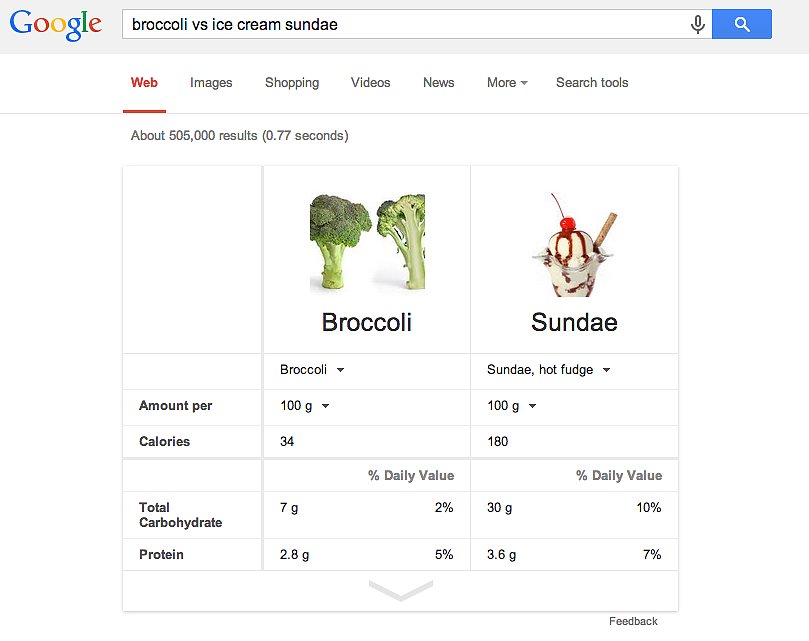Click the Google logo
This screenshot has width=809, height=641.
coord(56,25)
